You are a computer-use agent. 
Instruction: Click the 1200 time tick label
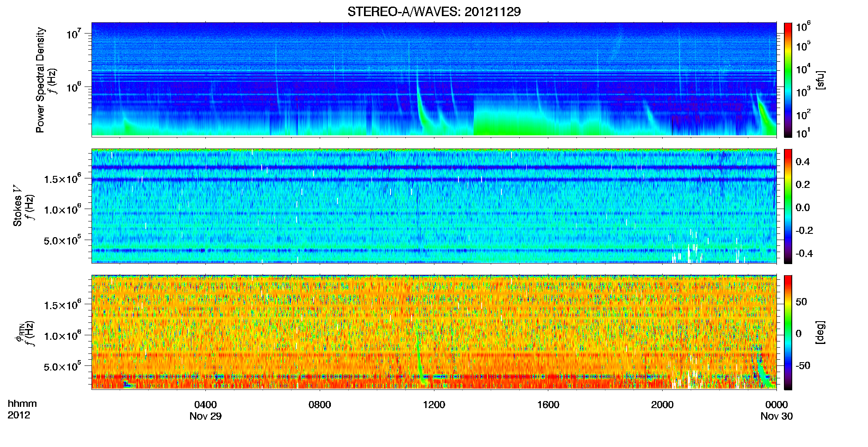[x=434, y=405]
